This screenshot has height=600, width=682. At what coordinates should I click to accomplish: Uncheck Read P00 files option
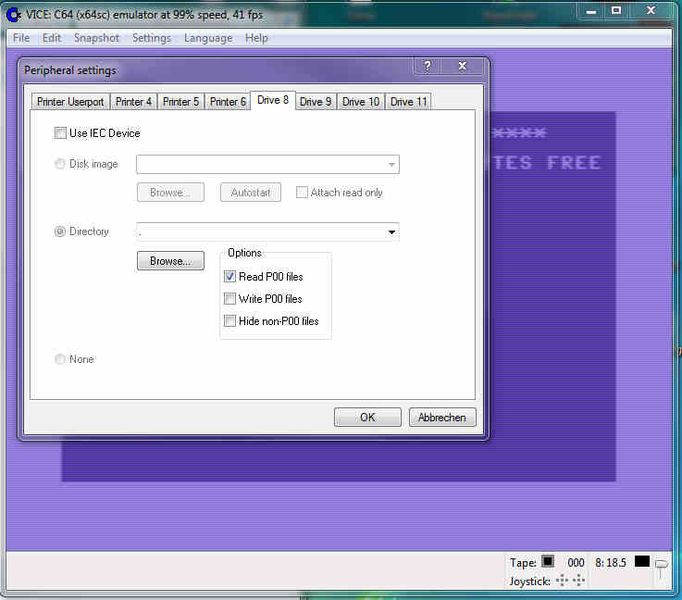[230, 277]
